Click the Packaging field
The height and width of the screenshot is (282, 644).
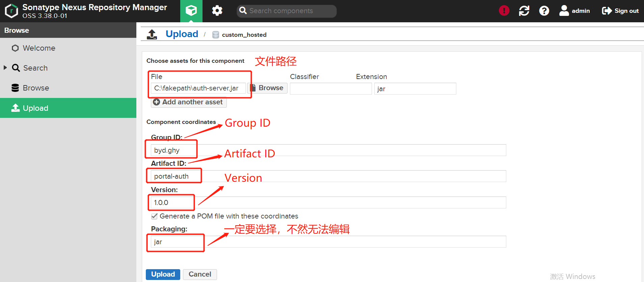328,241
